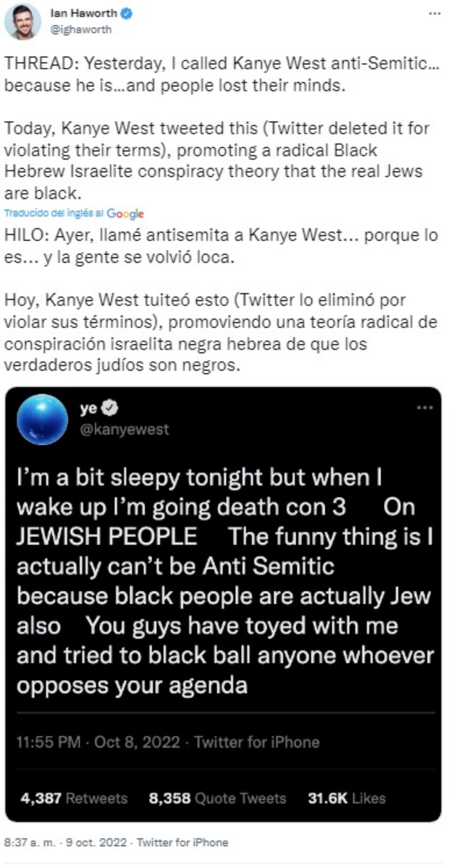
Task: Click Ian Haworth's profile avatar
Action: pos(22,22)
